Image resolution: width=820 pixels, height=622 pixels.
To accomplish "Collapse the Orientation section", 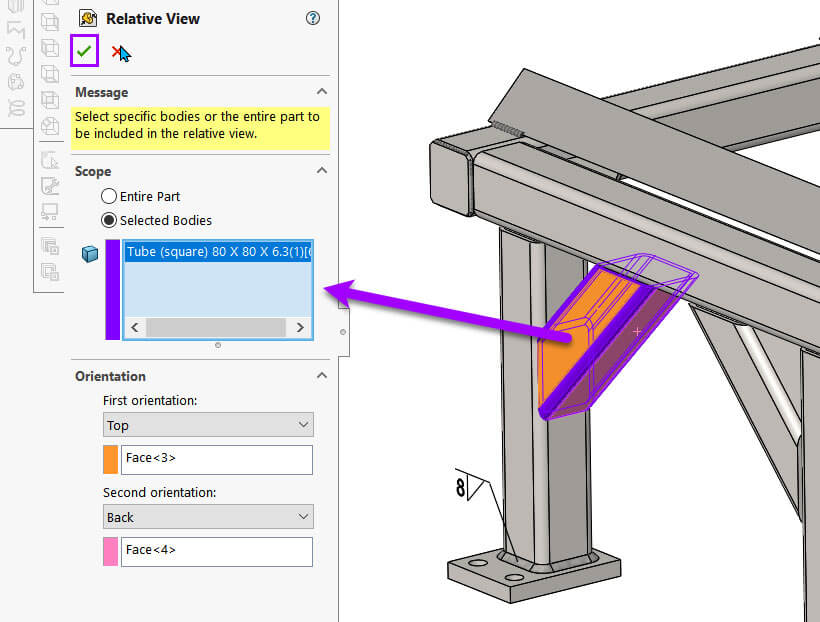I will tap(322, 375).
